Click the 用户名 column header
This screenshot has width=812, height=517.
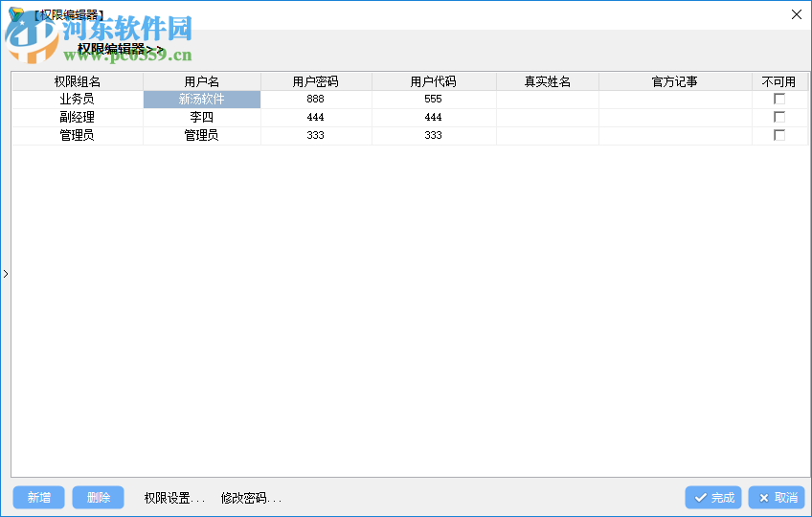click(202, 81)
